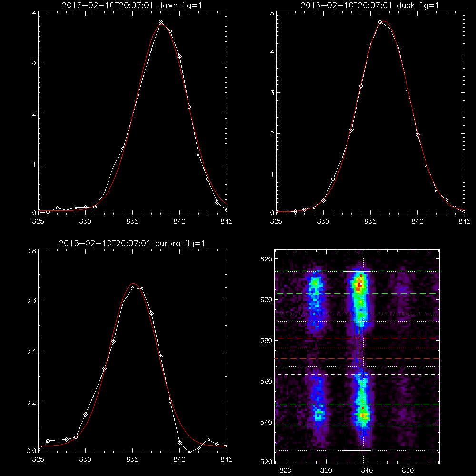Click the y-axis label '600' on the spectral image
Screen dimensions: 476x476
click(x=266, y=300)
